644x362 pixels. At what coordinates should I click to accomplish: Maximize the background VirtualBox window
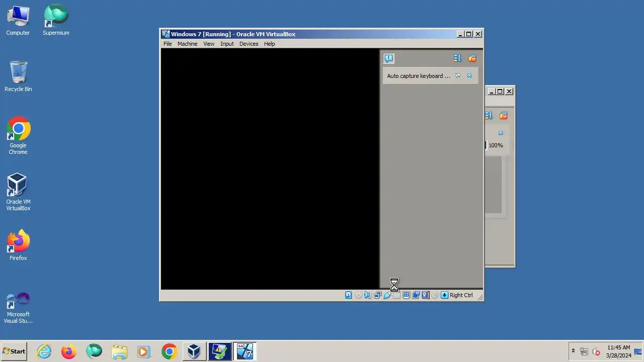[x=500, y=91]
